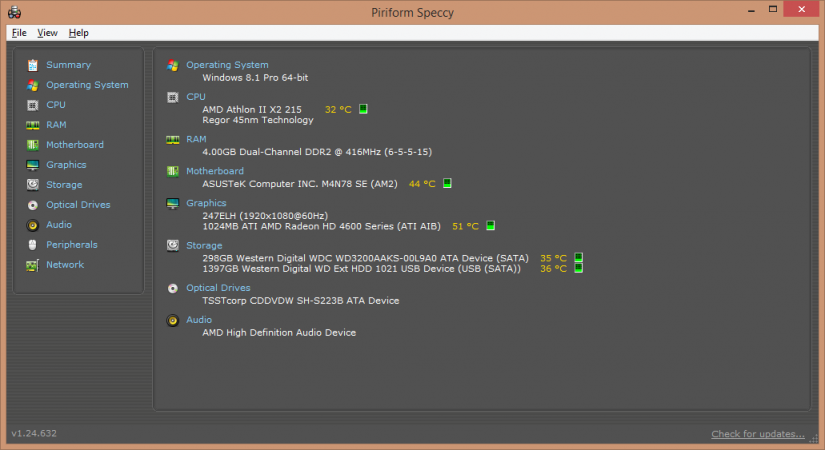Click the 298GB Western Digital drive line
Screen dimensions: 825x450
(366, 258)
